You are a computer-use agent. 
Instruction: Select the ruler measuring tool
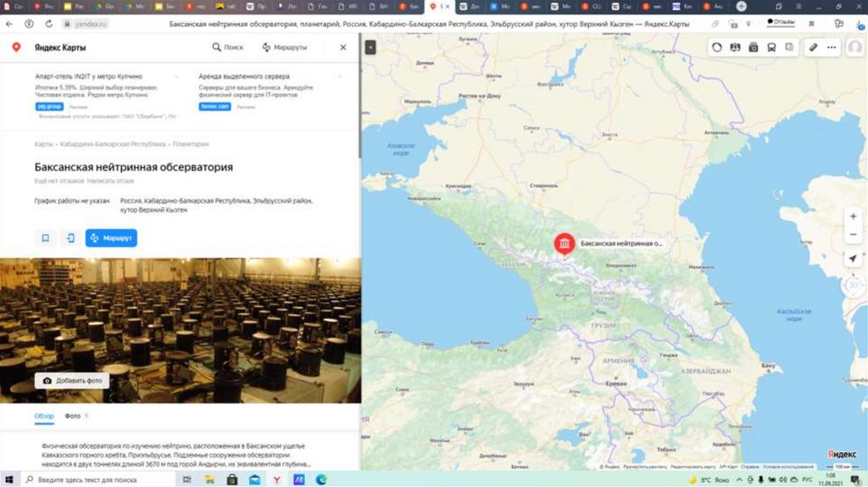813,48
